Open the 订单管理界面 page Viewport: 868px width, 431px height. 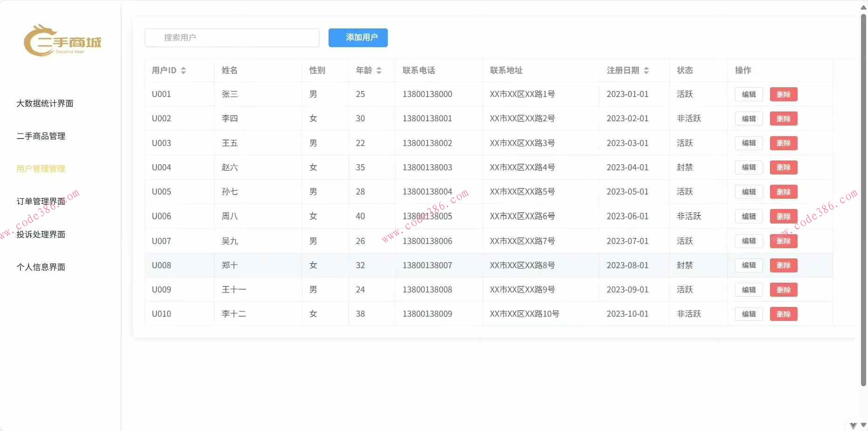click(x=41, y=202)
